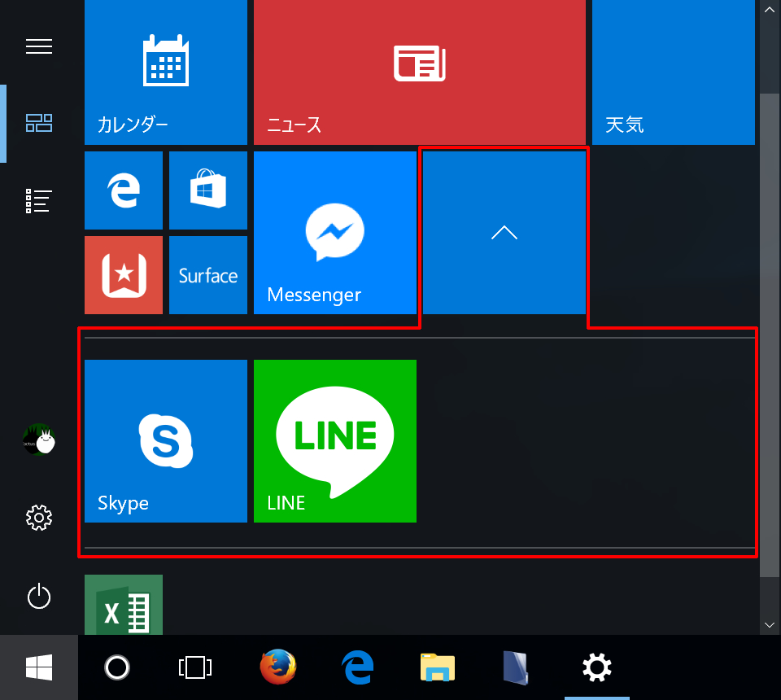
Task: Switch to Settings app on the taskbar
Action: tap(596, 667)
